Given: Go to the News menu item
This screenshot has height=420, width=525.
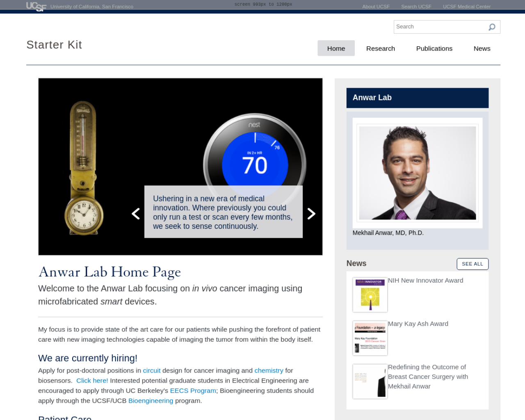Looking at the screenshot, I should [x=482, y=48].
